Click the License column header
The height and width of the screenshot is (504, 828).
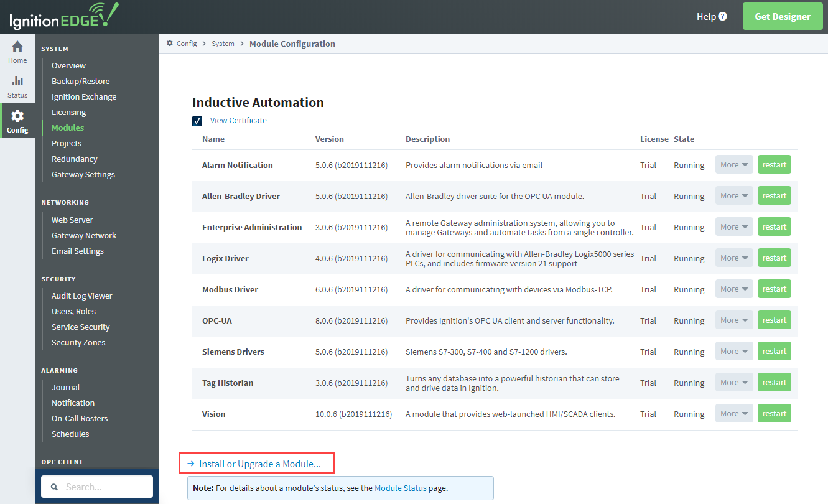coord(654,139)
